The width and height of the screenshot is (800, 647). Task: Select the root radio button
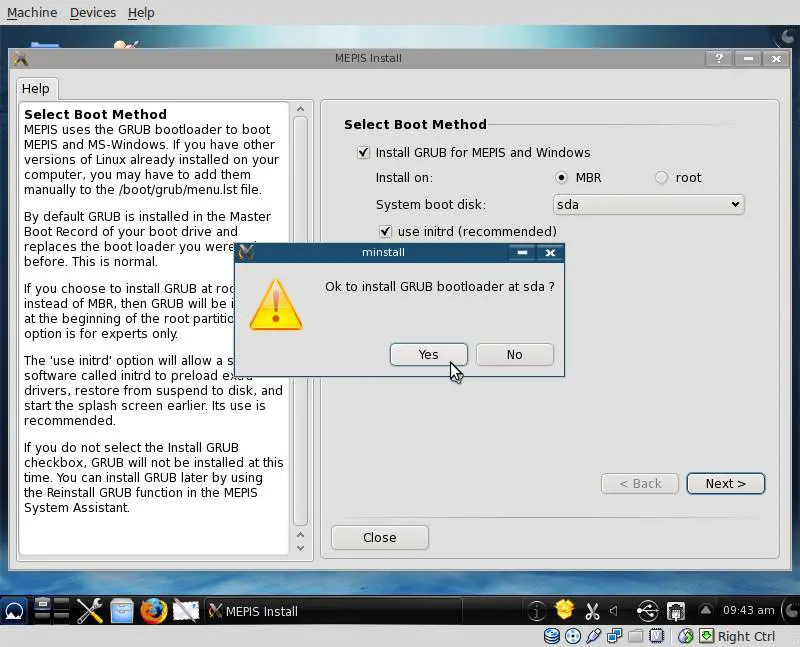click(661, 178)
